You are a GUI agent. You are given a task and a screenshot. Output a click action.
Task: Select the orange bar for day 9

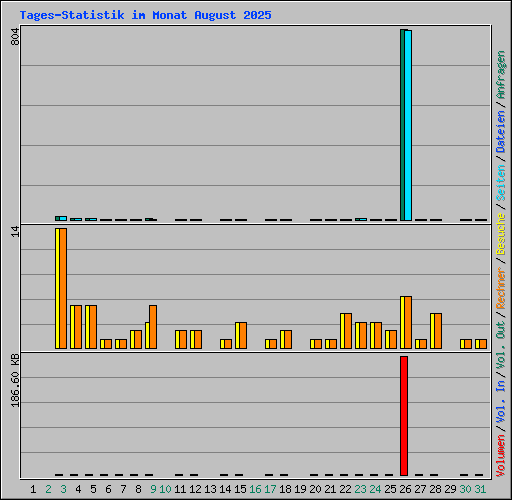tap(153, 327)
